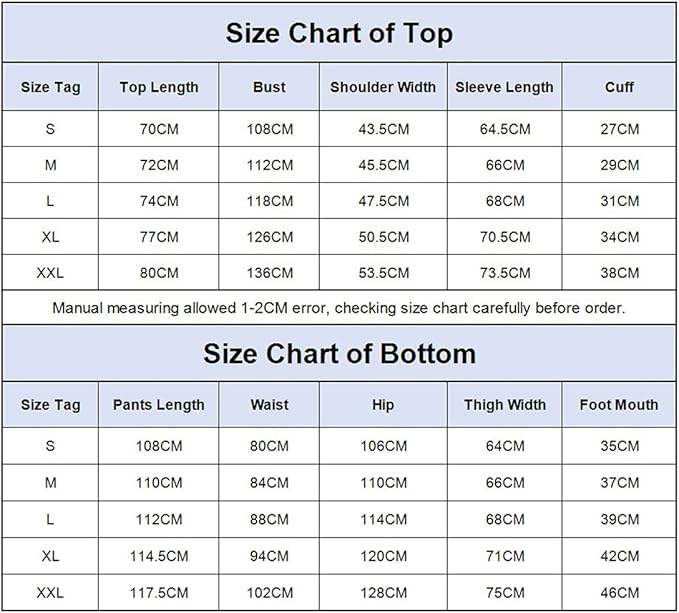Select the 43.5CM shoulder width cell
This screenshot has width=679, height=613.
[x=383, y=129]
